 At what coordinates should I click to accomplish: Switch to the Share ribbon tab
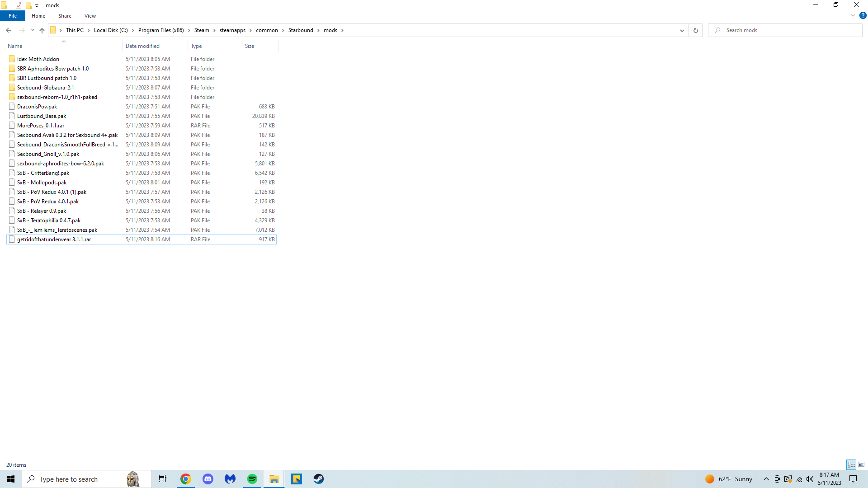pos(65,16)
